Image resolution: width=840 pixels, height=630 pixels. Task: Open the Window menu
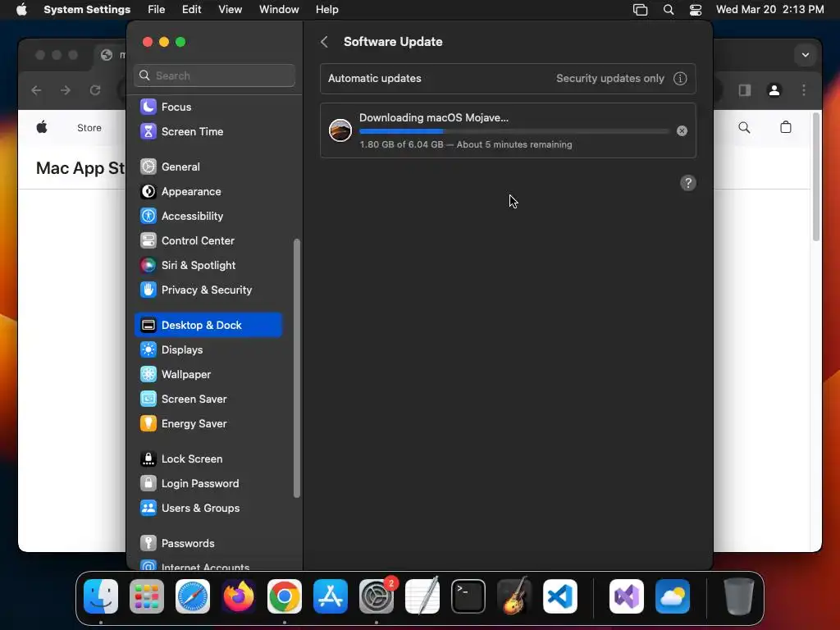279,10
